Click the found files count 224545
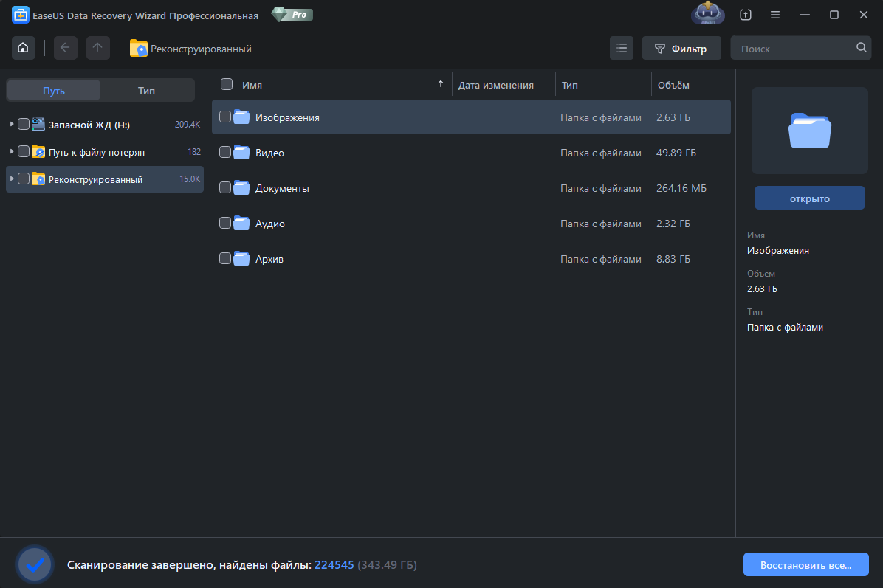 point(334,565)
